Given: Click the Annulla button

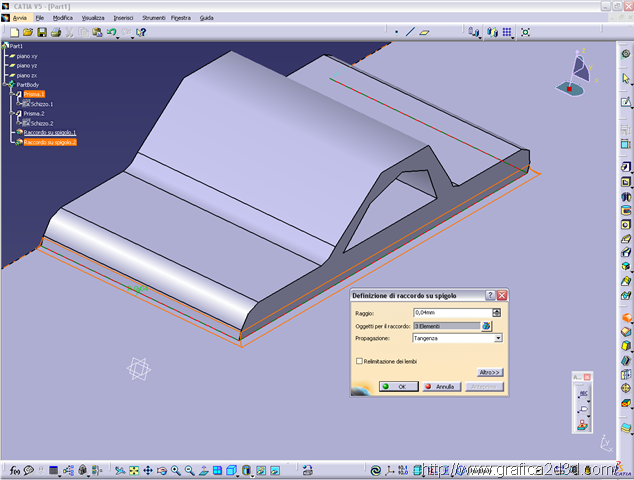Looking at the screenshot, I should tap(440, 386).
